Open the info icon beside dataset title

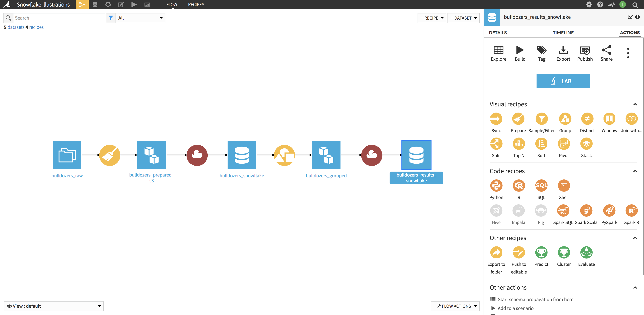point(637,17)
